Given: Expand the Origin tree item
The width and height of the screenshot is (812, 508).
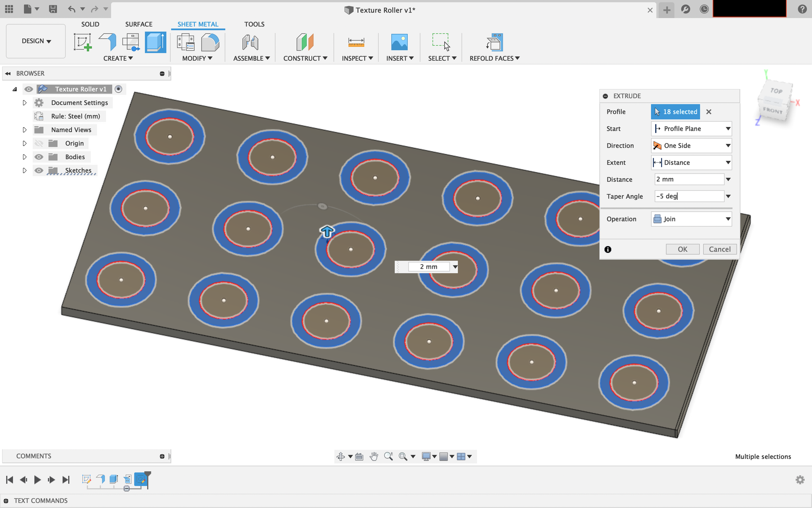Looking at the screenshot, I should (24, 143).
